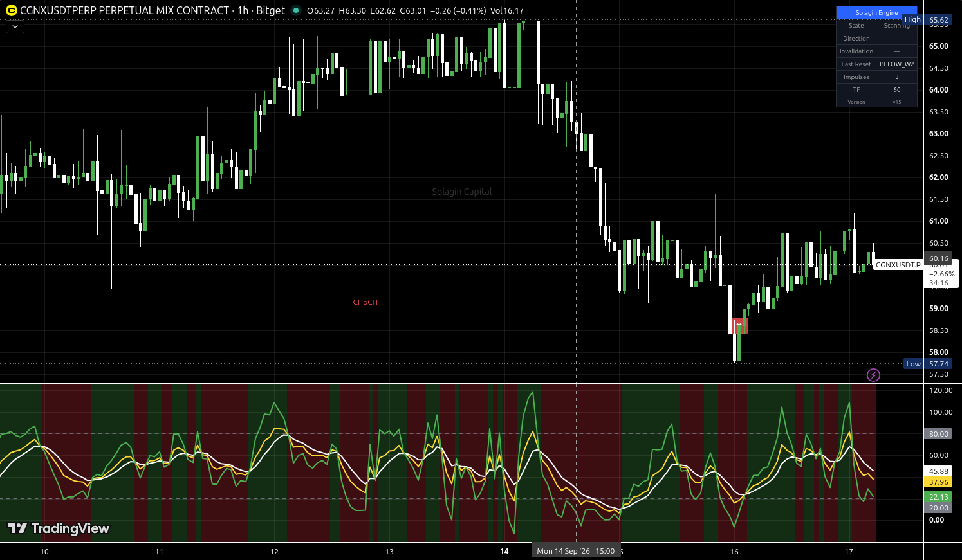Viewport: 962px width, 560px height.
Task: Click the Vol 16.17 value in the legend
Action: coord(507,10)
